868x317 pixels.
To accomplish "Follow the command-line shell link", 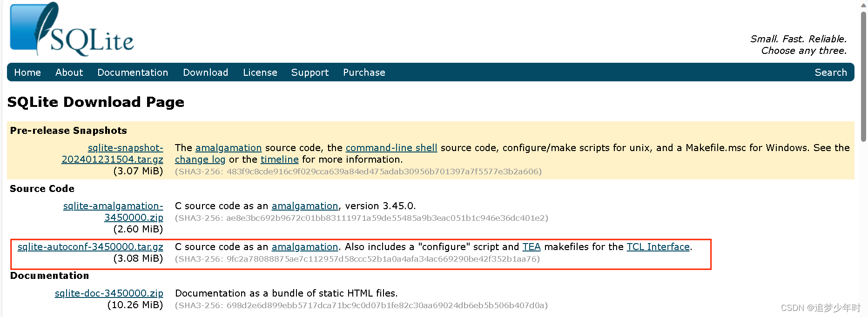I will [x=391, y=148].
